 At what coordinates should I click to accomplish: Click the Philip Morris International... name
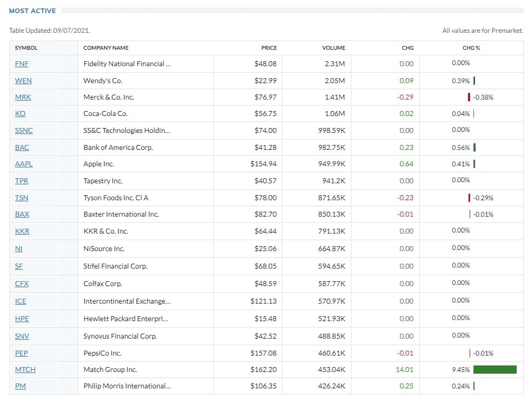coord(127,386)
